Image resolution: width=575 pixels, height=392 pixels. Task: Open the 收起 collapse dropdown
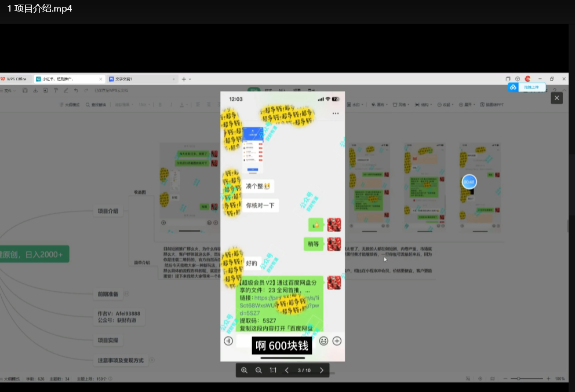(445, 105)
